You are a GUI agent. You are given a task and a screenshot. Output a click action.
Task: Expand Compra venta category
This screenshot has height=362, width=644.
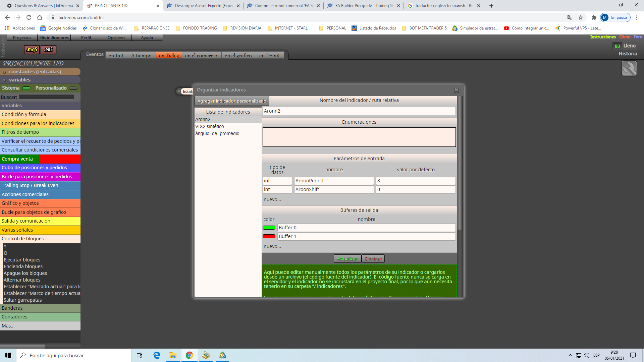[x=40, y=159]
